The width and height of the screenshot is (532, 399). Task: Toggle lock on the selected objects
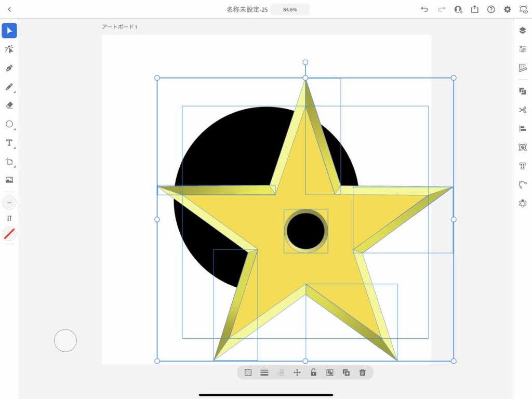click(313, 373)
